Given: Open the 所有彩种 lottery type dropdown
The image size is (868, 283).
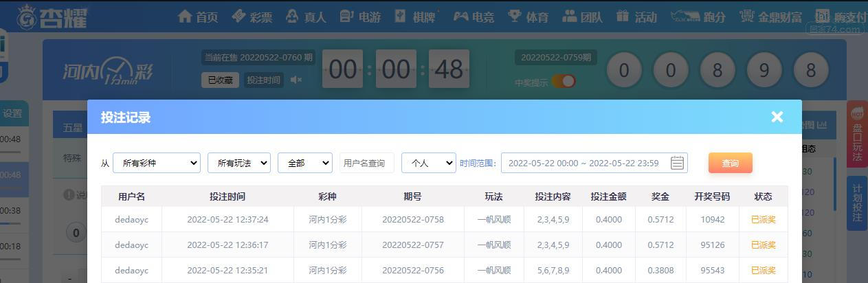Looking at the screenshot, I should pos(157,163).
